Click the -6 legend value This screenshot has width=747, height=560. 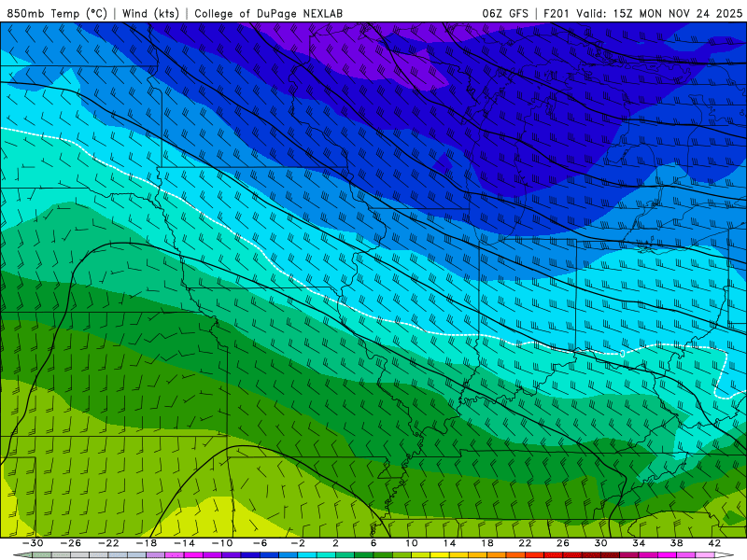click(260, 543)
